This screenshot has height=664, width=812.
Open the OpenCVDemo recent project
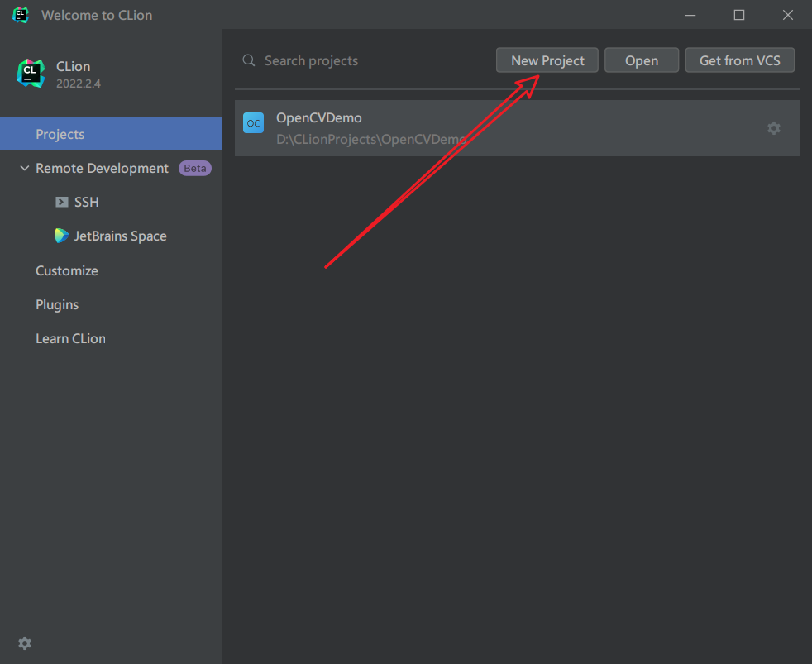pos(517,128)
